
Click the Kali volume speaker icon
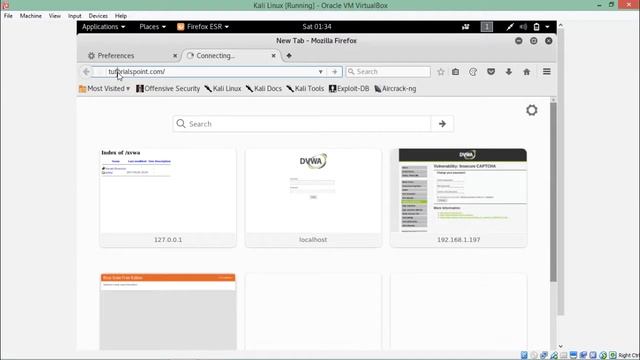click(x=523, y=27)
